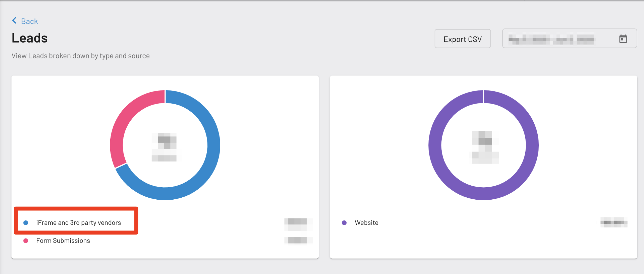Click the highlighted red outline around iFrame legend
This screenshot has width=644, height=274.
pos(76,221)
